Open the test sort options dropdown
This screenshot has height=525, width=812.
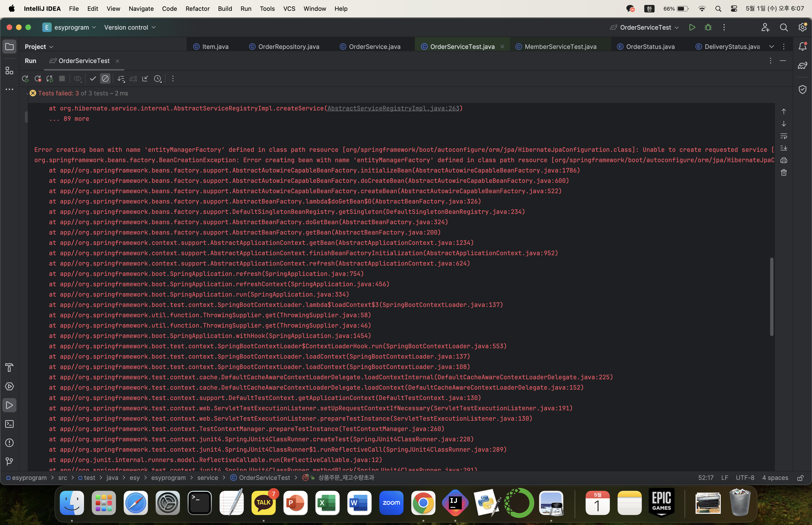(121, 79)
